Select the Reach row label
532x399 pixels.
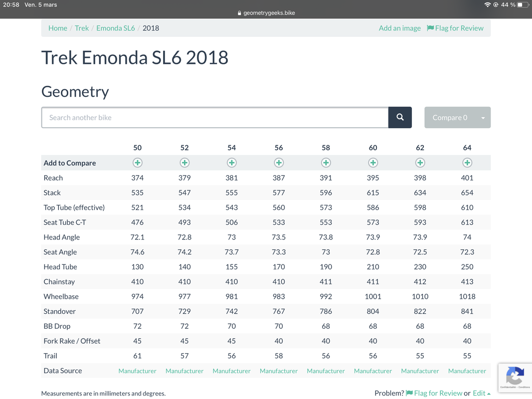tap(53, 178)
